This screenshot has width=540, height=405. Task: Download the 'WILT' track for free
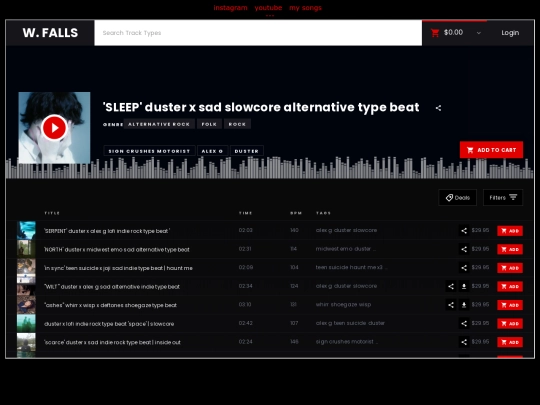(464, 286)
